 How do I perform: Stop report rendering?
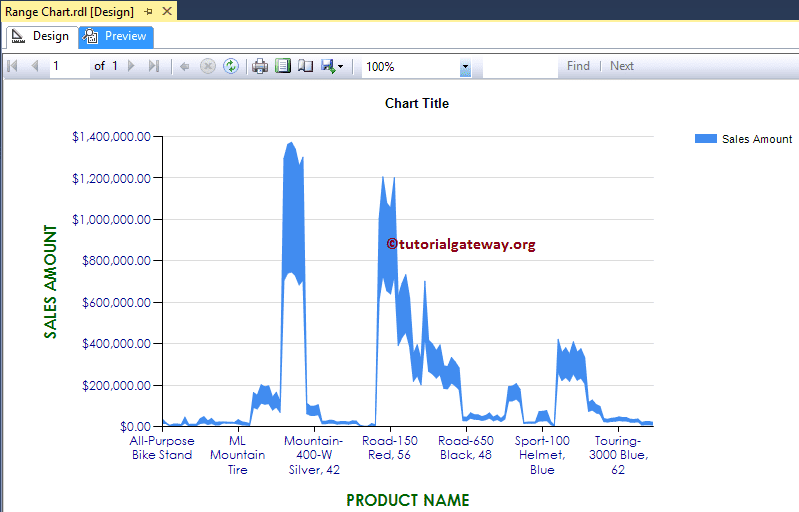(207, 66)
